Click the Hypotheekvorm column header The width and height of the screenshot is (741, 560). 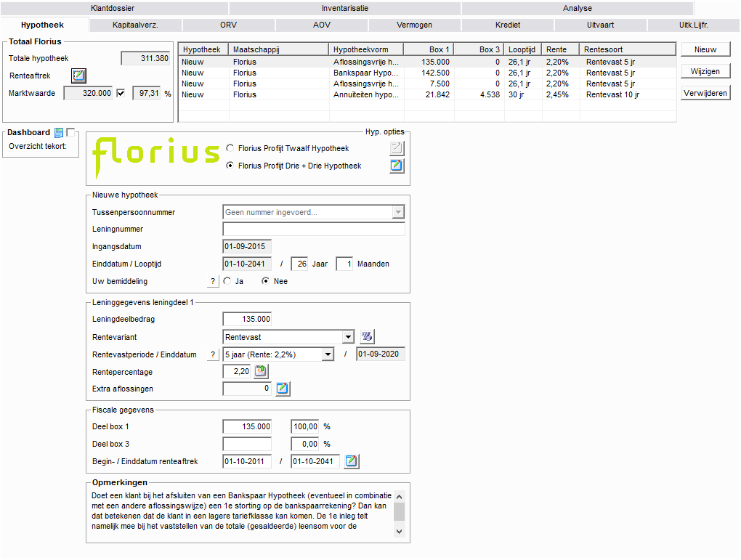[366, 49]
